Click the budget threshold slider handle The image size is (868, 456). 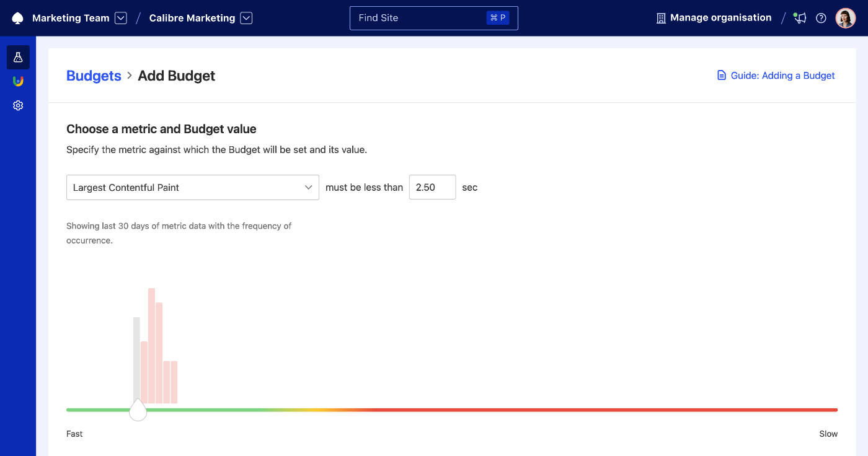(x=138, y=410)
